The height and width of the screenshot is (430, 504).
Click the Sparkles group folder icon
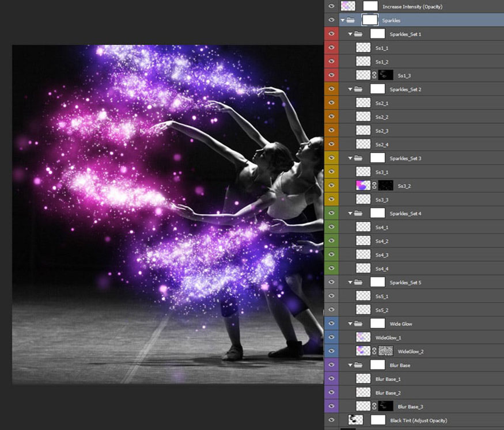coord(350,20)
